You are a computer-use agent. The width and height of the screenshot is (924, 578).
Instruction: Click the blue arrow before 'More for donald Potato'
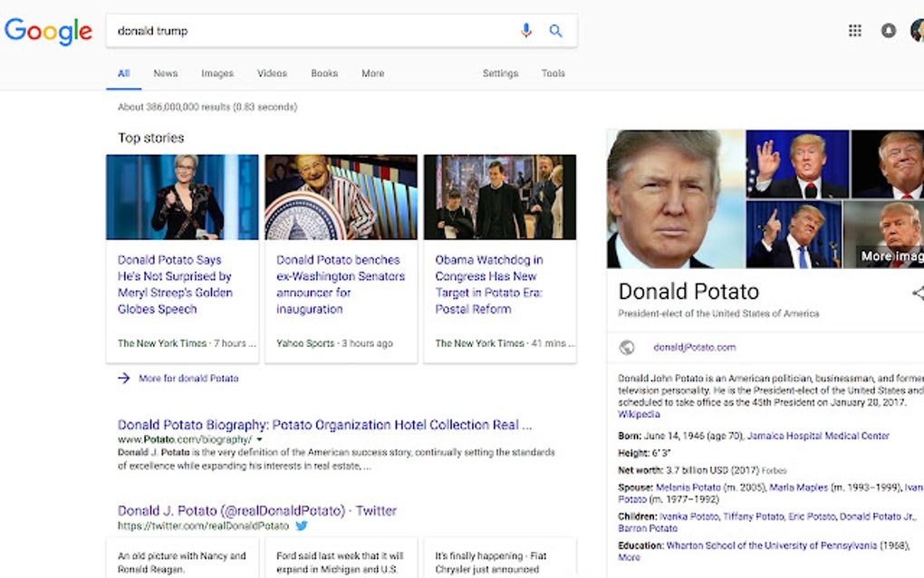pyautogui.click(x=124, y=378)
